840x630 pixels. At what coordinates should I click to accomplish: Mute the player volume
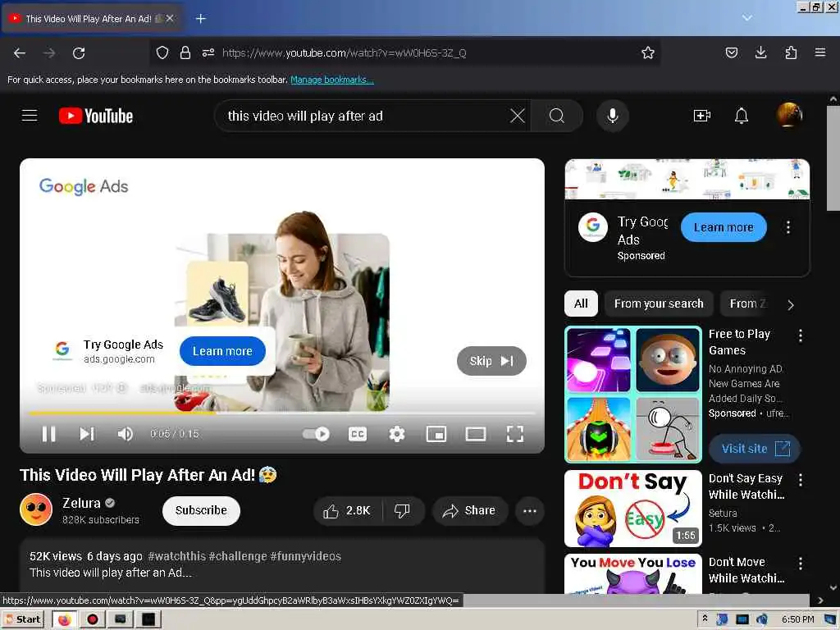(125, 433)
